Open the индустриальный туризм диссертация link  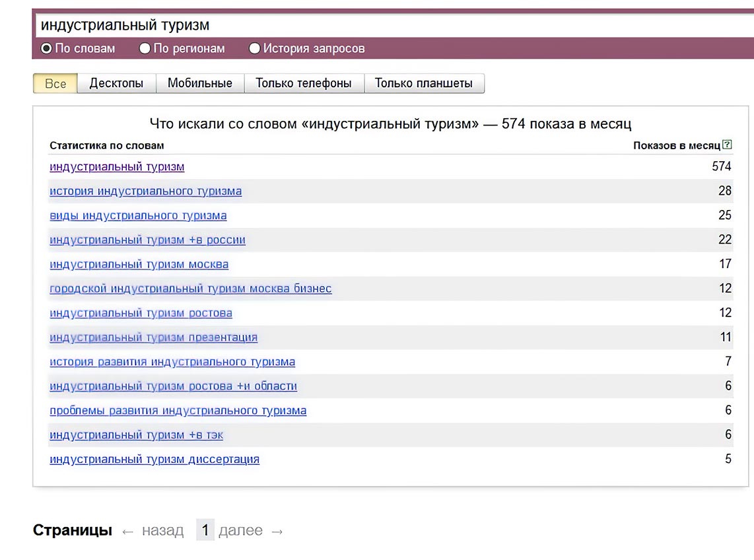click(154, 460)
